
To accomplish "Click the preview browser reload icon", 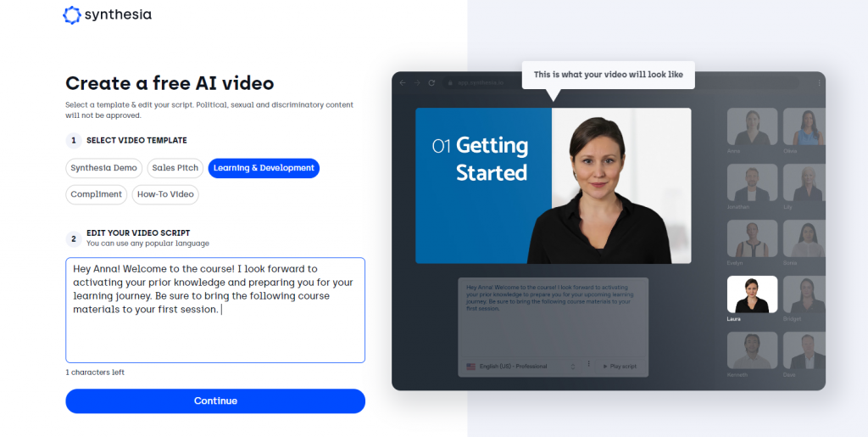I will click(x=431, y=82).
